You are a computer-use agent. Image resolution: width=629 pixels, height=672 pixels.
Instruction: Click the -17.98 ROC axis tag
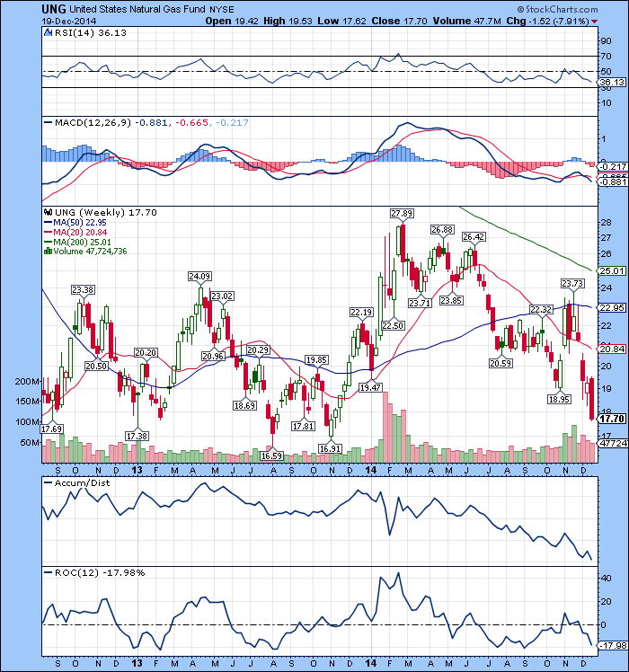tap(614, 645)
